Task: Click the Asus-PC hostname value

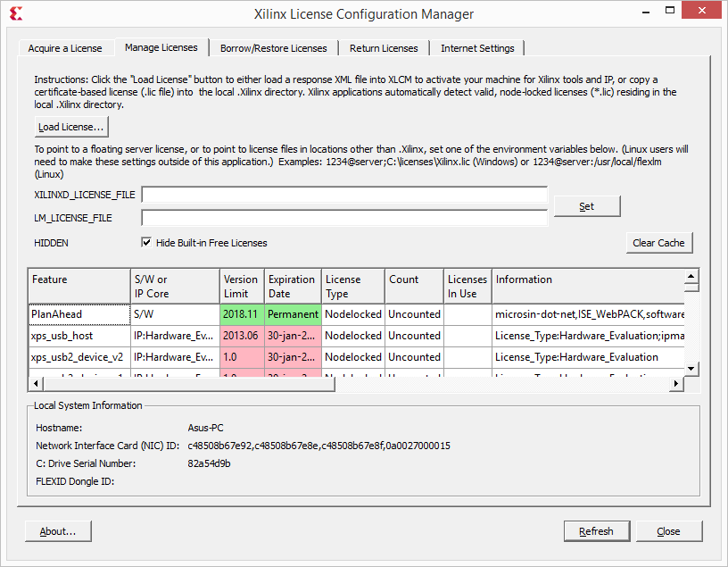Action: 205,428
